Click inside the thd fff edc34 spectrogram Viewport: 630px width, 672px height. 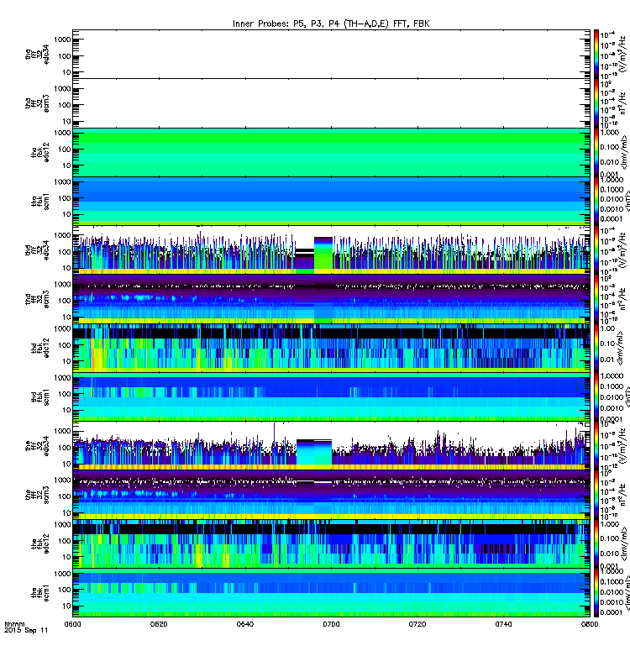point(331,249)
